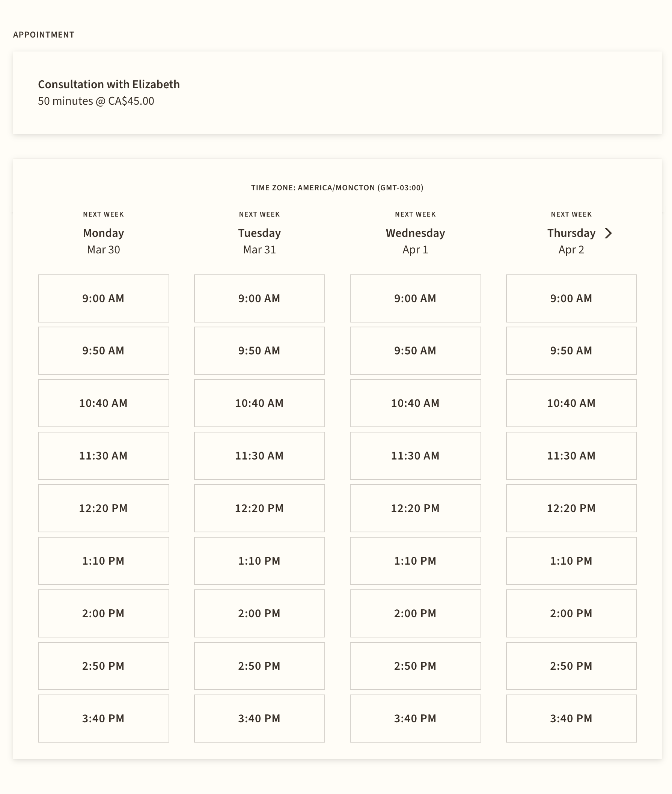The image size is (672, 794).
Task: Select Tuesday's 11:30 AM slot
Action: pyautogui.click(x=259, y=456)
